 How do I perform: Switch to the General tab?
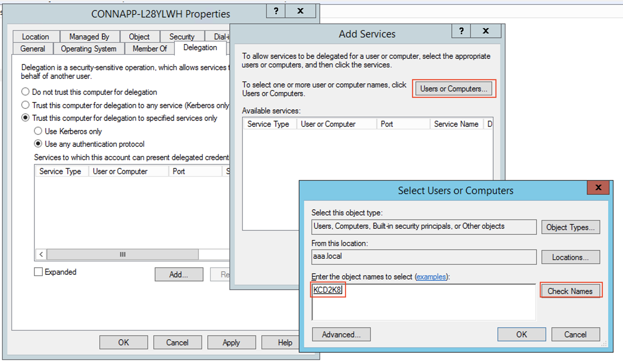coord(33,49)
